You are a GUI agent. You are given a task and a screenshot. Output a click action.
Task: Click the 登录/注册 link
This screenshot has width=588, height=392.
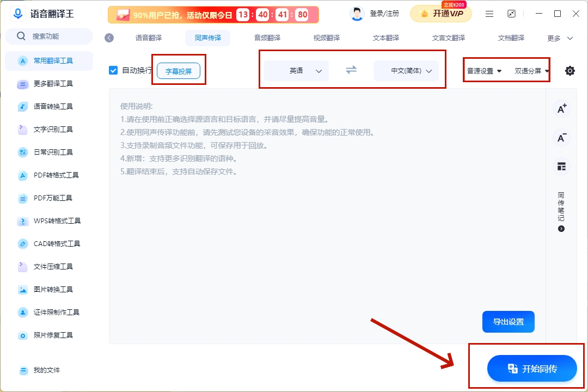tap(384, 14)
